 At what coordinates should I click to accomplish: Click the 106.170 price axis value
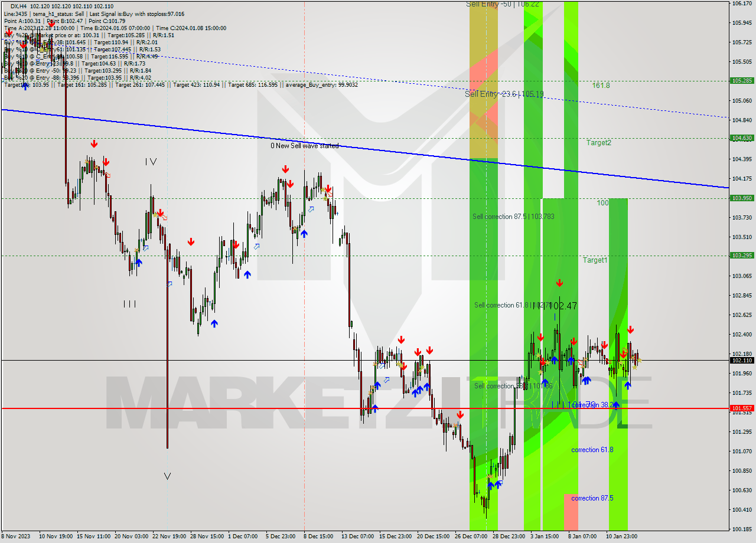[x=742, y=4]
